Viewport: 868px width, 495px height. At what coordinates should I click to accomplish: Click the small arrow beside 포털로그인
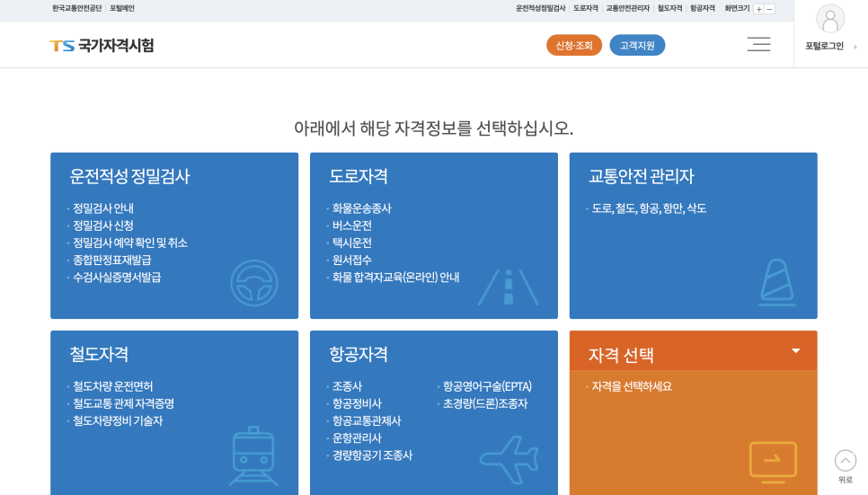(x=855, y=47)
